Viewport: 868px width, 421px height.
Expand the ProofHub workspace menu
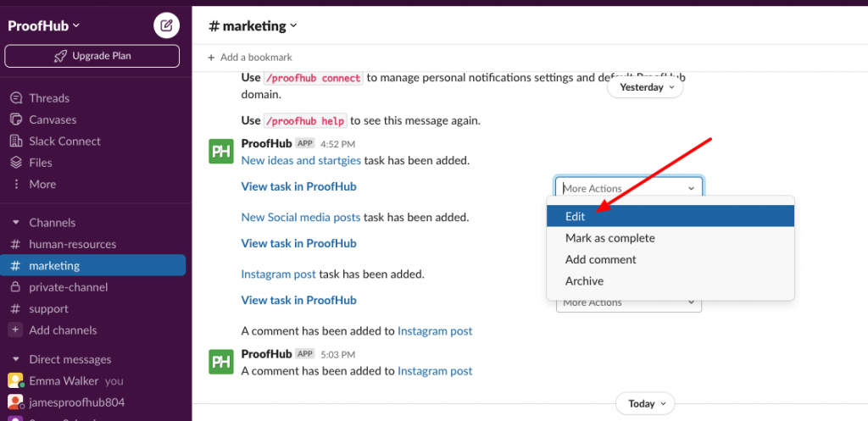[x=44, y=25]
